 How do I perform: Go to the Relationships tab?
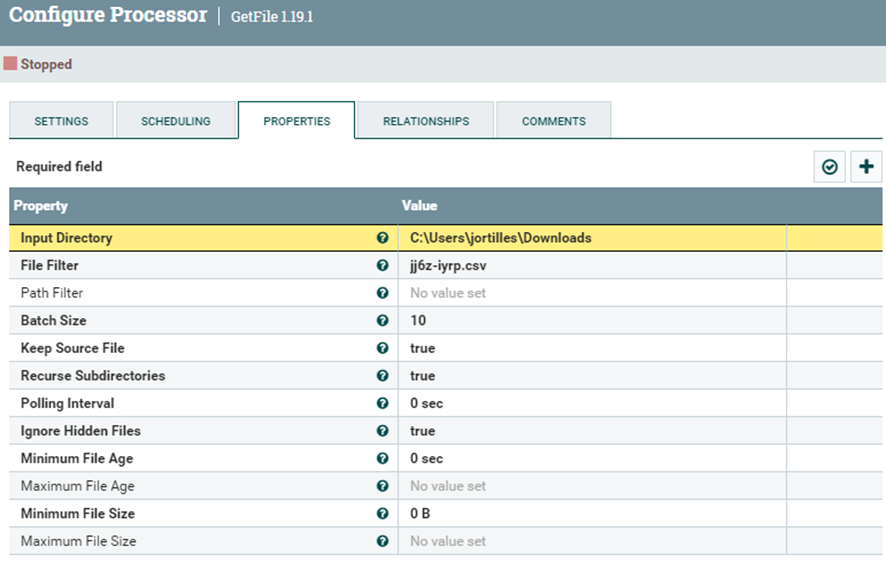click(x=426, y=121)
